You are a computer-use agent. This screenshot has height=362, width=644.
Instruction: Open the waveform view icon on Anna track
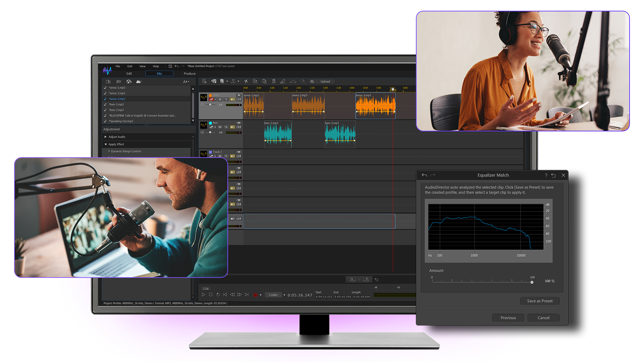(204, 98)
